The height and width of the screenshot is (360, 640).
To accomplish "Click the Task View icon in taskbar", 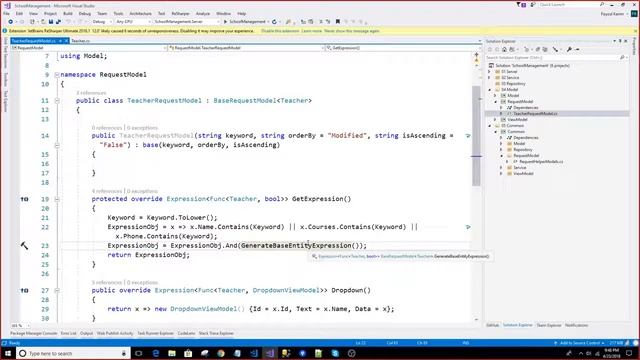I will pyautogui.click(x=139, y=353).
